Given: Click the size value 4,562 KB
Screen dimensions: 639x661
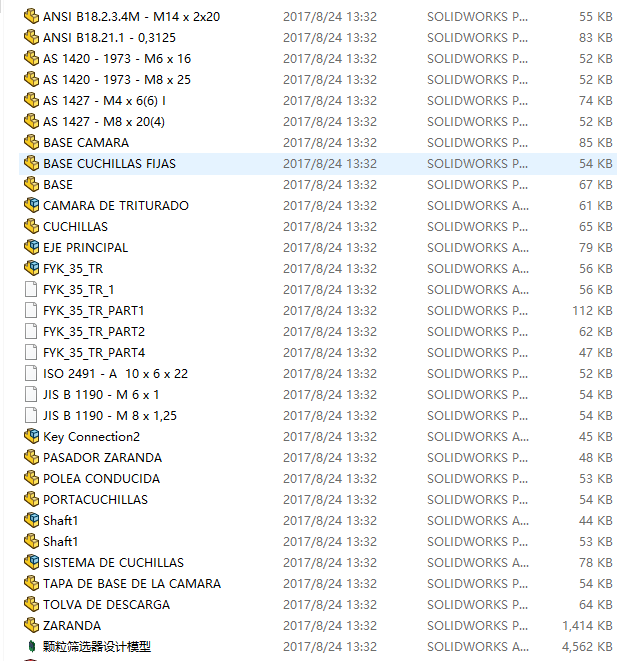Looking at the screenshot, I should (x=587, y=647).
